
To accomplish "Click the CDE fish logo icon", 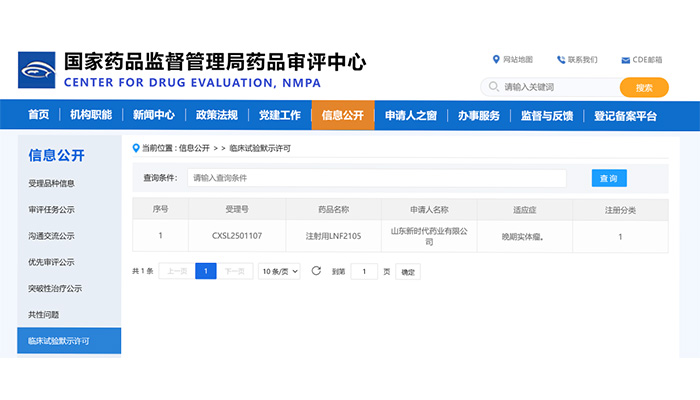I will coord(37,70).
